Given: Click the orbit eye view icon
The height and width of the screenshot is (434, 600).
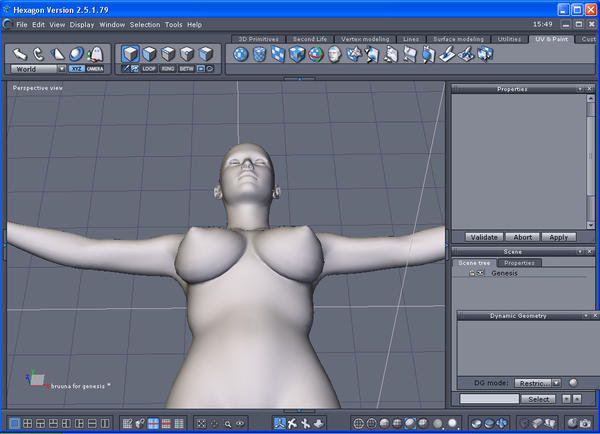Looking at the screenshot, I should (240, 424).
